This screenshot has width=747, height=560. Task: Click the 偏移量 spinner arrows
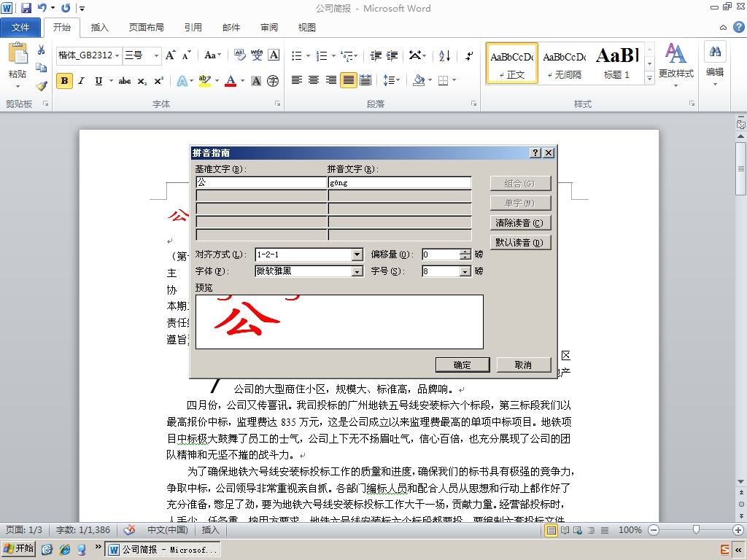465,254
